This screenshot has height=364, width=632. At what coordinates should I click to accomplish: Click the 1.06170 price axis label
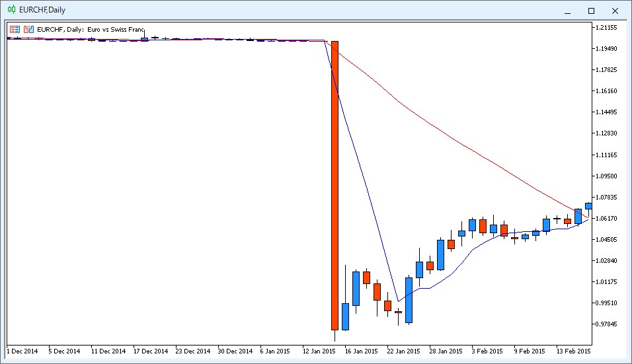click(x=607, y=218)
